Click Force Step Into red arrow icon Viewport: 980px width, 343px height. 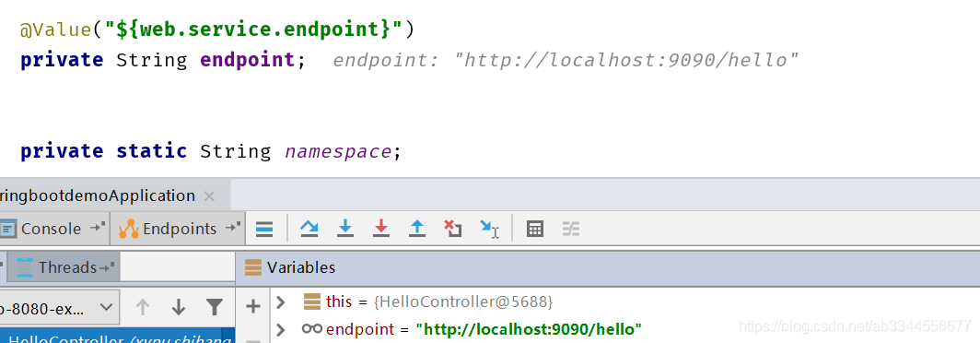380,229
